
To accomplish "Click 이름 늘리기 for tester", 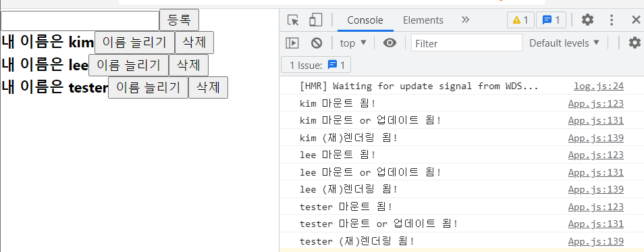I will (149, 88).
